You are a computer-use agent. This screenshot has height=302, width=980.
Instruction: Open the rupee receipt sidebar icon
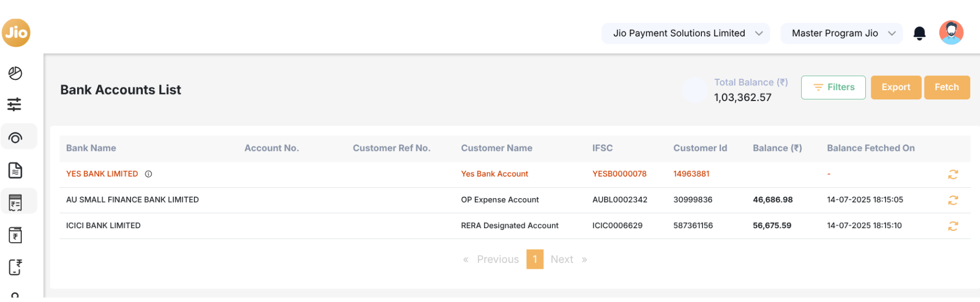tap(15, 235)
